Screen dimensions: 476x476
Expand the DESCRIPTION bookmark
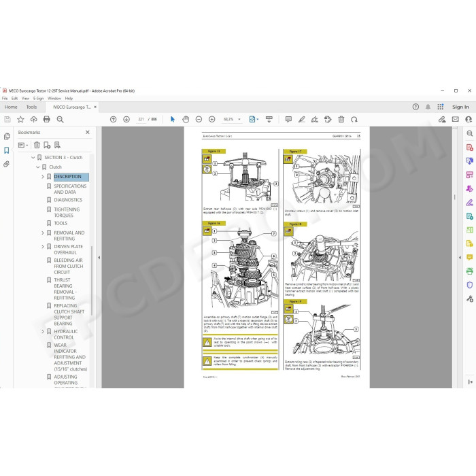[x=43, y=177]
